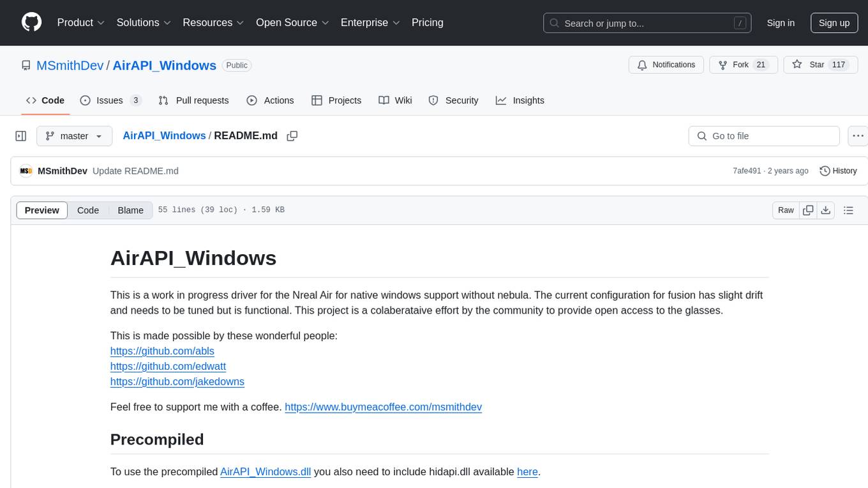868x488 pixels.
Task: Click the Sign up button
Action: [834, 23]
